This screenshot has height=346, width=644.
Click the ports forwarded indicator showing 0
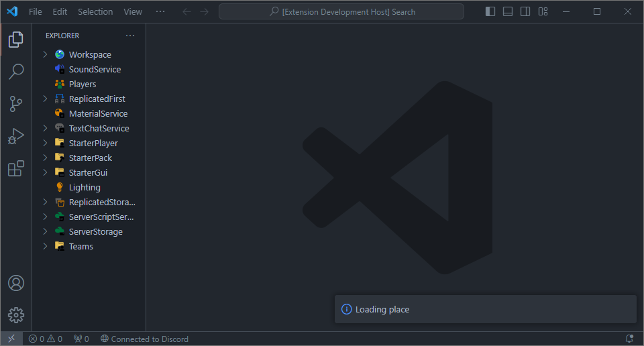[x=81, y=339]
